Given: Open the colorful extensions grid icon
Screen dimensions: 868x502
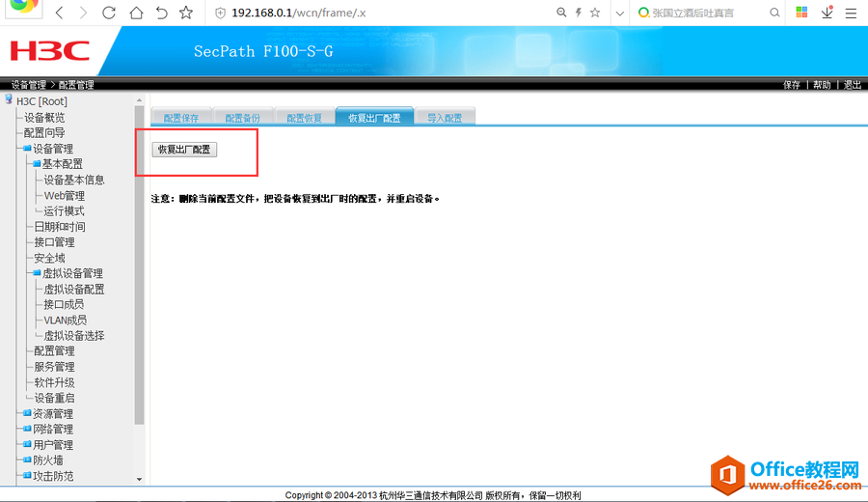Looking at the screenshot, I should (x=801, y=13).
